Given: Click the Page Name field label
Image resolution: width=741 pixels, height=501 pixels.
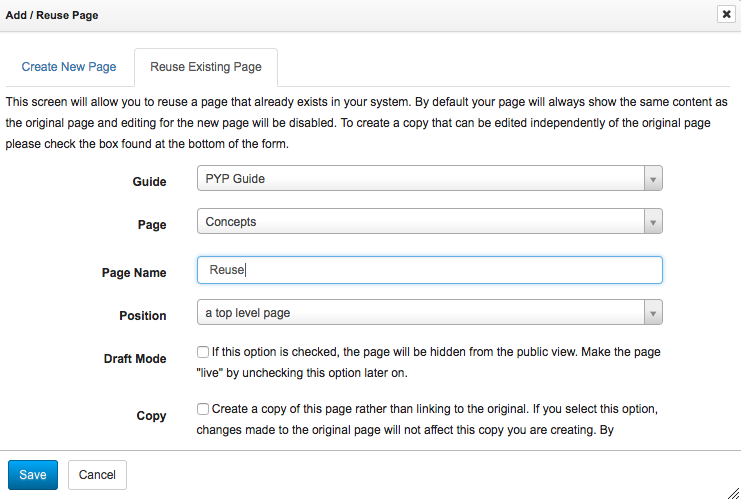Looking at the screenshot, I should click(134, 272).
